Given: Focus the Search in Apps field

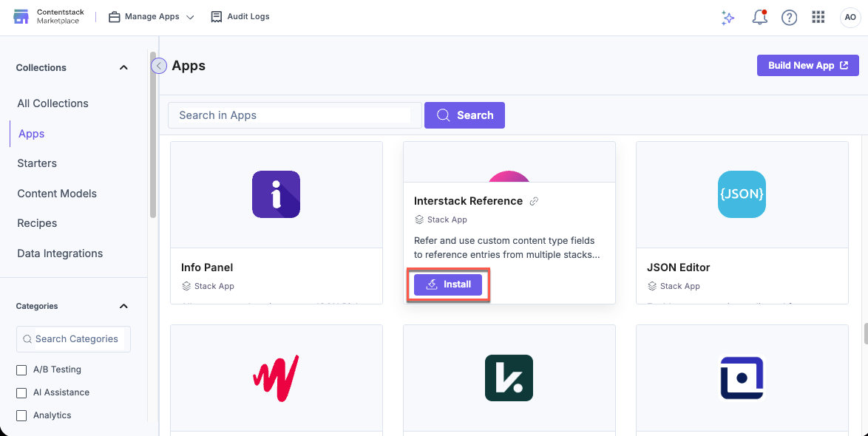Looking at the screenshot, I should pos(294,115).
